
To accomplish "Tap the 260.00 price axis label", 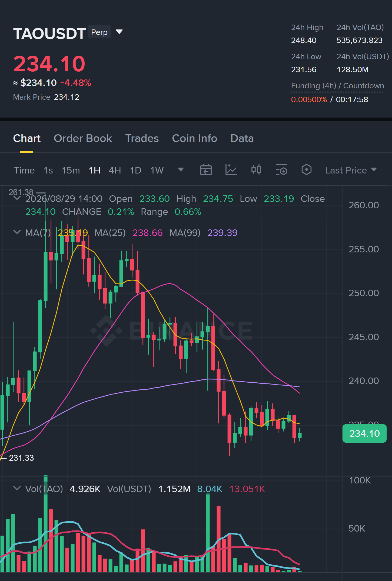I will [x=364, y=205].
